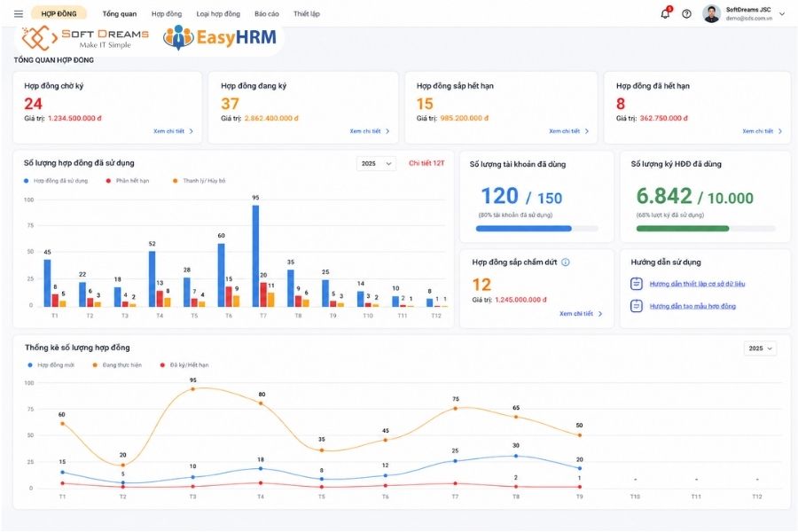
Task: Toggle Đã ký/Hết hạn legend series
Action: [184, 365]
